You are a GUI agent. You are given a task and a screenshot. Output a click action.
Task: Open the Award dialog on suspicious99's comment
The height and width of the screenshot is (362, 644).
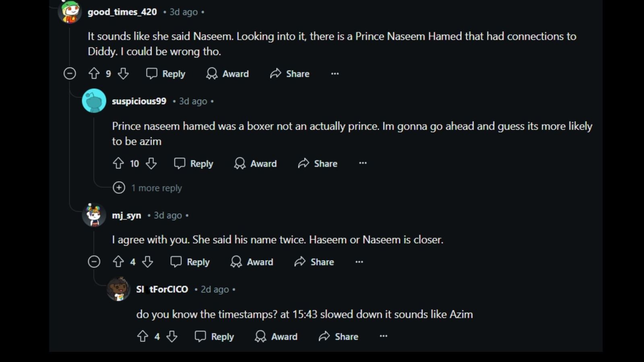tap(255, 163)
